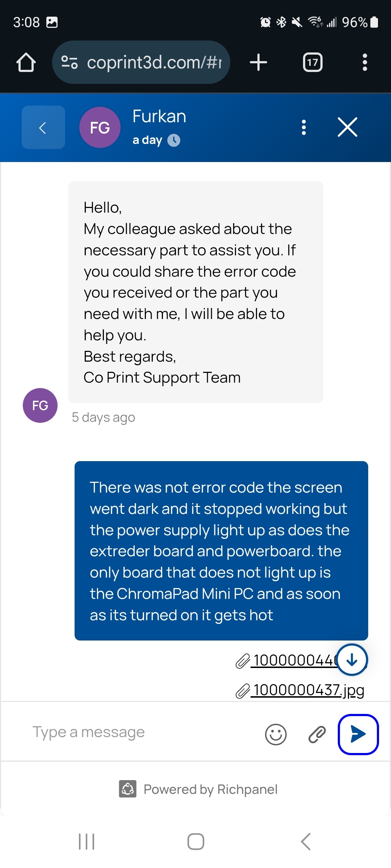Tap the FG avatar in chat header
This screenshot has width=391, height=868.
100,127
